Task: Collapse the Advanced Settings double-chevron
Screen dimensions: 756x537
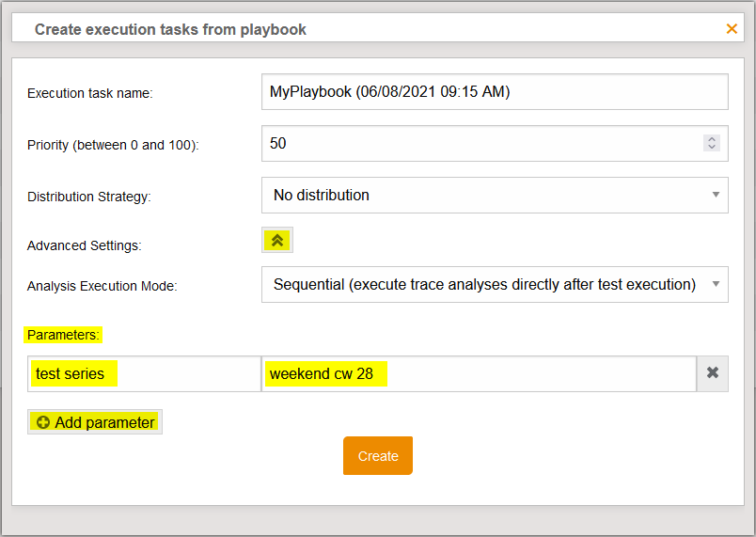Action: [x=277, y=241]
